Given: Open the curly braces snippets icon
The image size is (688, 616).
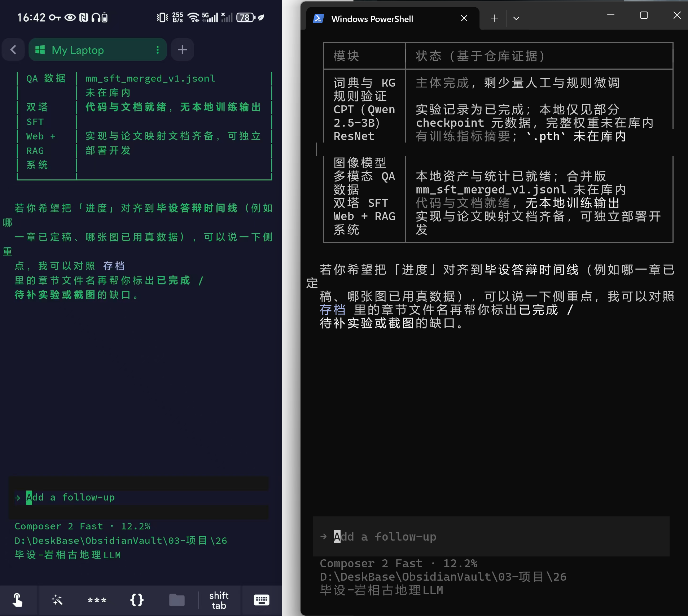Looking at the screenshot, I should pos(137,600).
